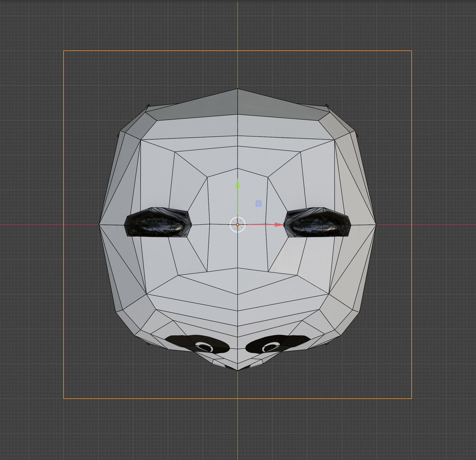Click the right black eye mesh
Screen dimensions: 476x460
coord(317,222)
